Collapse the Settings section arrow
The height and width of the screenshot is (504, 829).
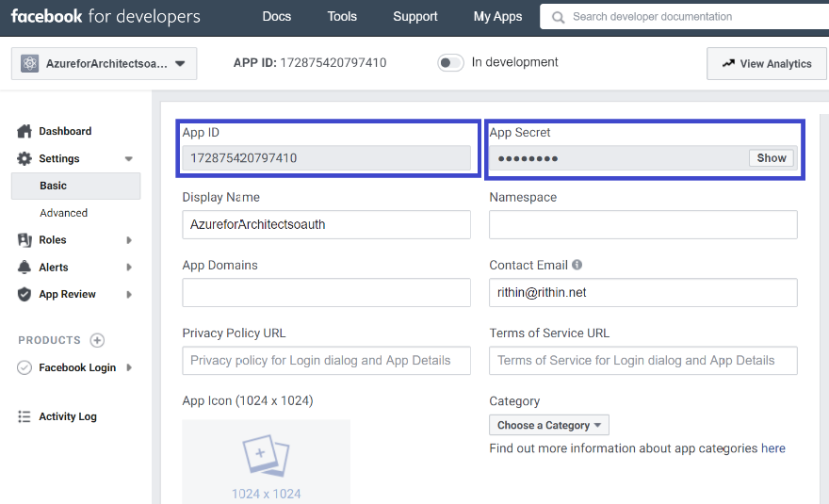coord(129,159)
